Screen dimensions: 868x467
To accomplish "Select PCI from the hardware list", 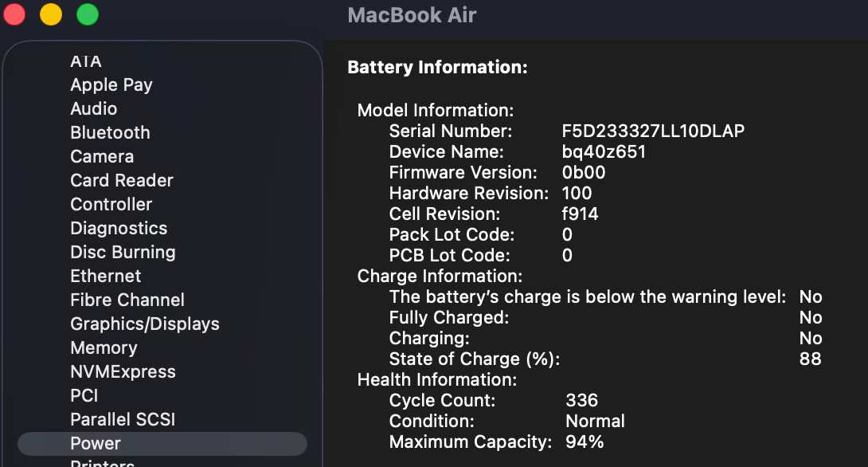I will point(84,395).
